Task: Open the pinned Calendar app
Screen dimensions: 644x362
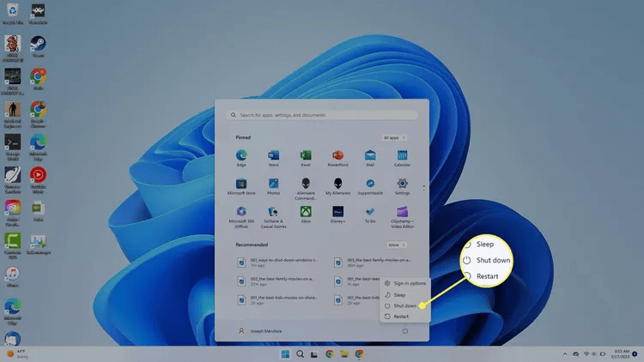Action: (x=402, y=158)
